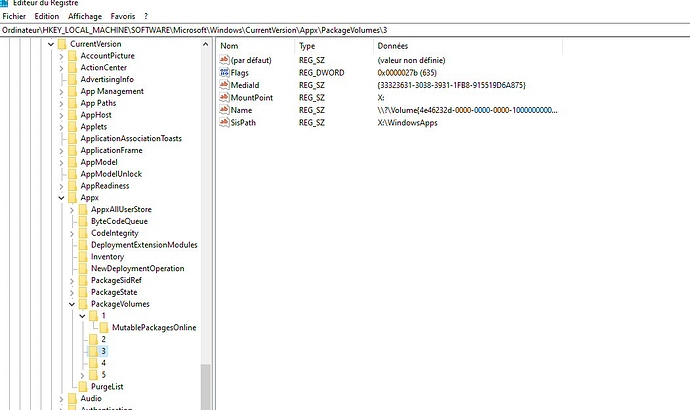
Task: Select the Audio key label
Action: click(91, 398)
